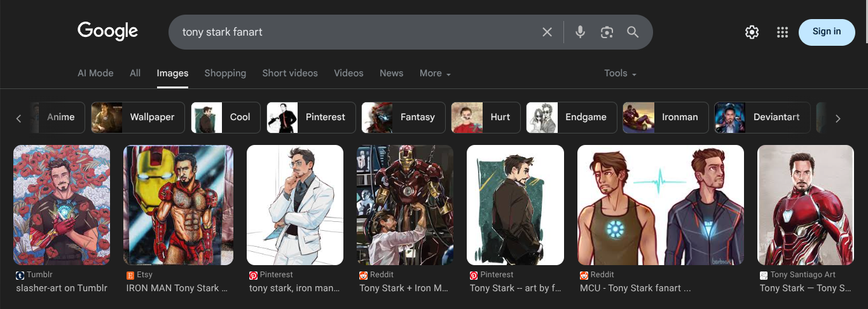The width and height of the screenshot is (868, 309).
Task: Open the Tools dropdown
Action: 620,73
